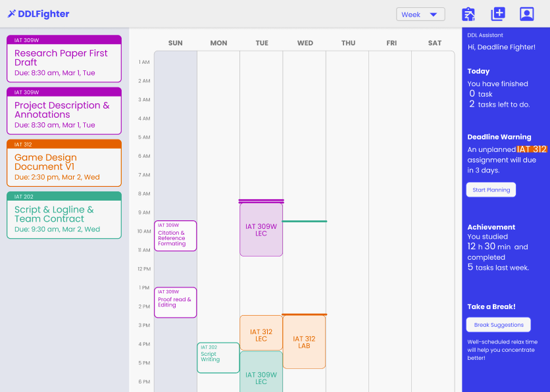This screenshot has height=392, width=550.
Task: Select the THU column header
Action: coord(348,43)
